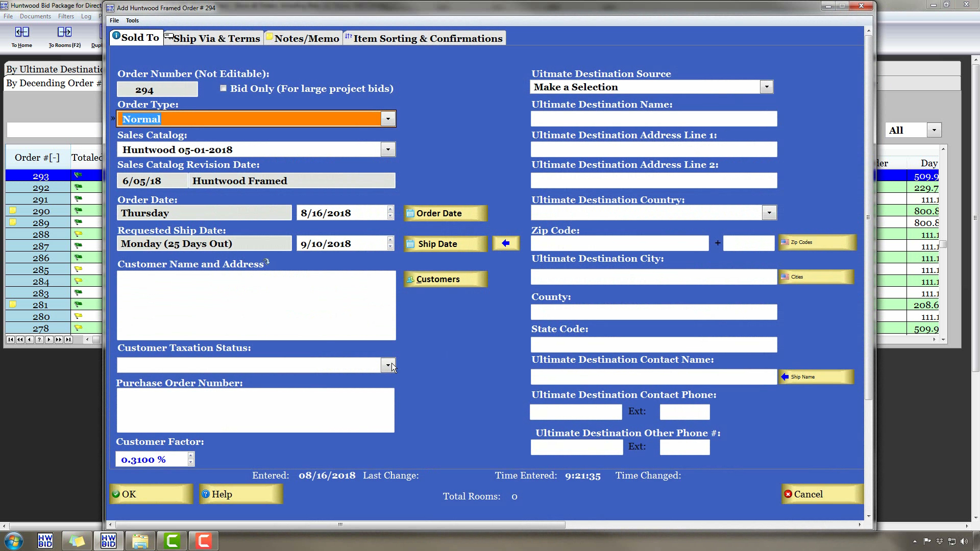Click the To Home toolbar icon
Viewport: 980px width, 551px height.
click(x=21, y=33)
